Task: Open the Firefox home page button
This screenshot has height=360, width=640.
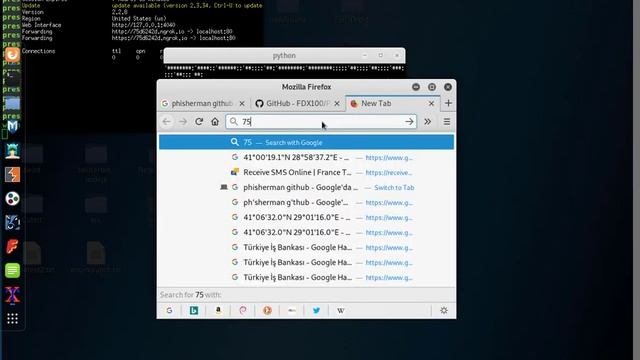Action: click(215, 122)
